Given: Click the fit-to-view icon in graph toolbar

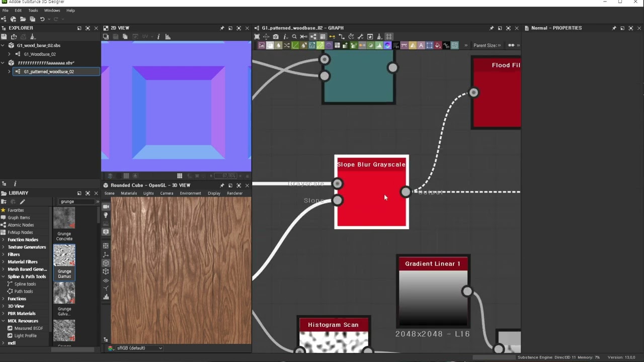Looking at the screenshot, I should coord(256,37).
